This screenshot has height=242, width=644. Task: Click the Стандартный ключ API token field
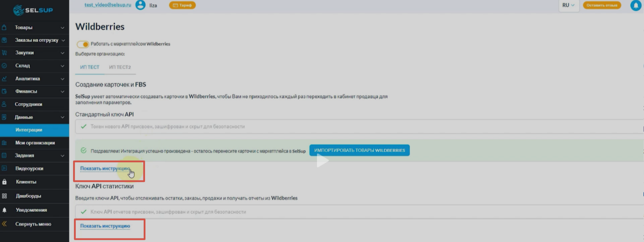click(359, 126)
